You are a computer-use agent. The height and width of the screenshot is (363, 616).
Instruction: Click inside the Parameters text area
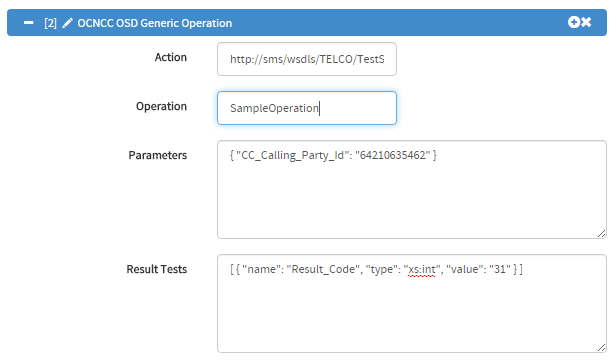[x=412, y=189]
